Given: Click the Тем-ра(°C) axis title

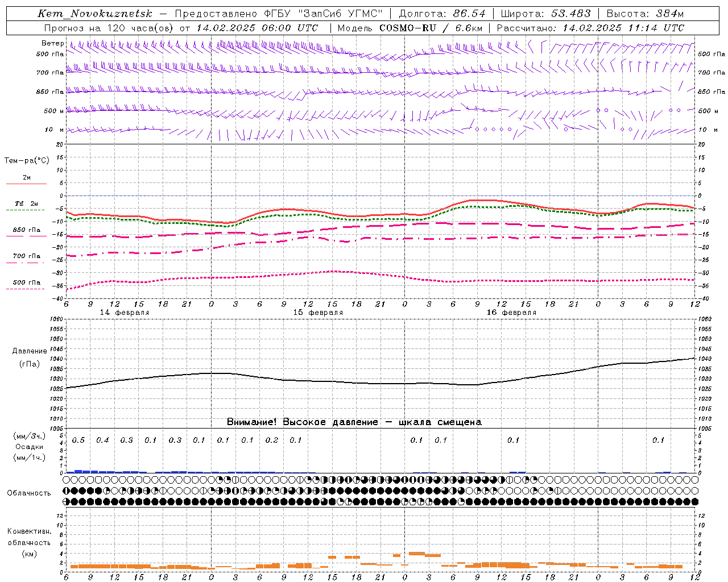Looking at the screenshot, I should [x=27, y=161].
